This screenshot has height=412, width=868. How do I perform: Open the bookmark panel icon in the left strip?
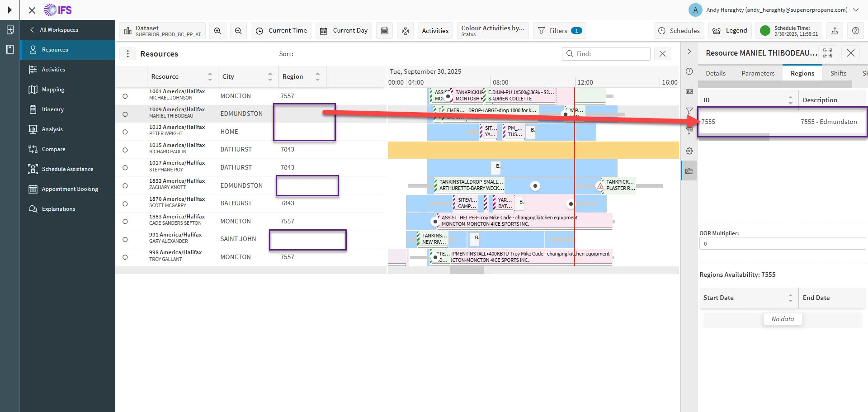(x=10, y=49)
